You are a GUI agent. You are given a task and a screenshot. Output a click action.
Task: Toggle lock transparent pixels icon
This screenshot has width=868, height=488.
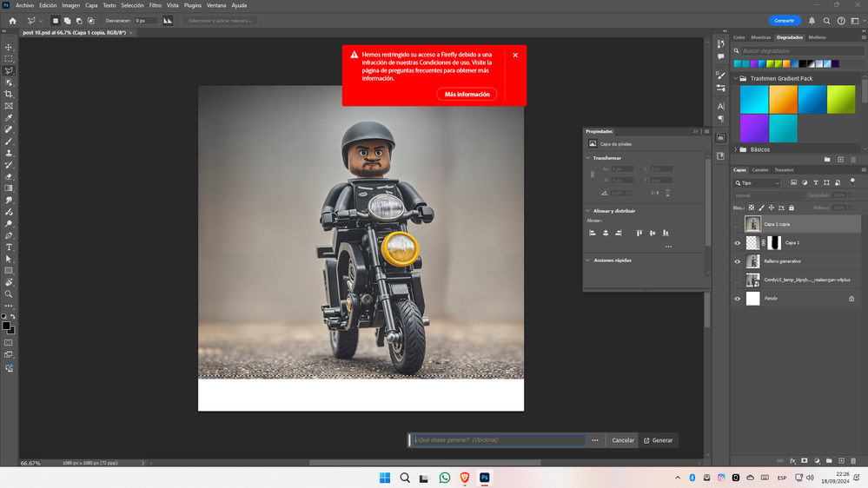[752, 208]
